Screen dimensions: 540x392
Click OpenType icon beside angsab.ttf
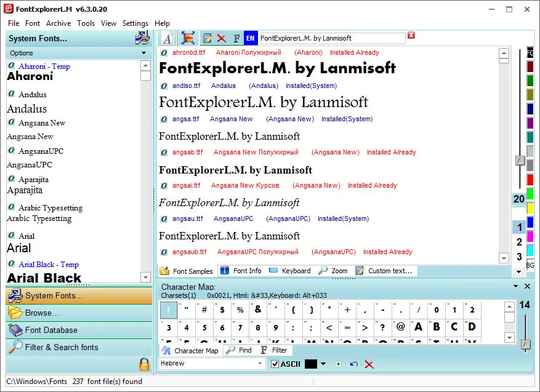pyautogui.click(x=164, y=152)
